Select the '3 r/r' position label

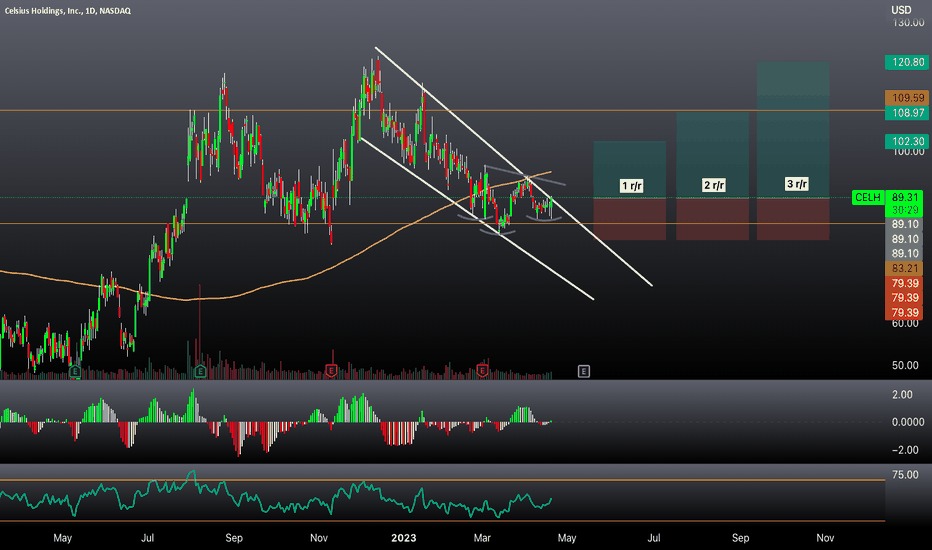[796, 184]
